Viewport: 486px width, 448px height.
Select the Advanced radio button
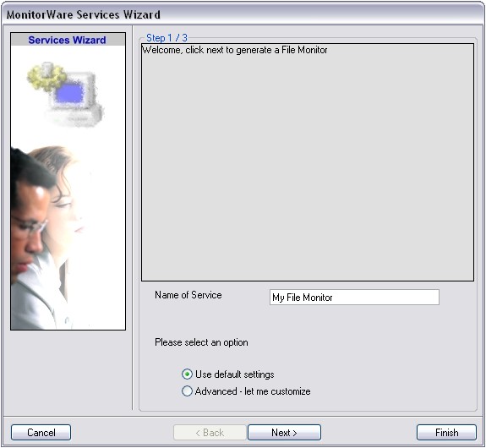pos(187,391)
